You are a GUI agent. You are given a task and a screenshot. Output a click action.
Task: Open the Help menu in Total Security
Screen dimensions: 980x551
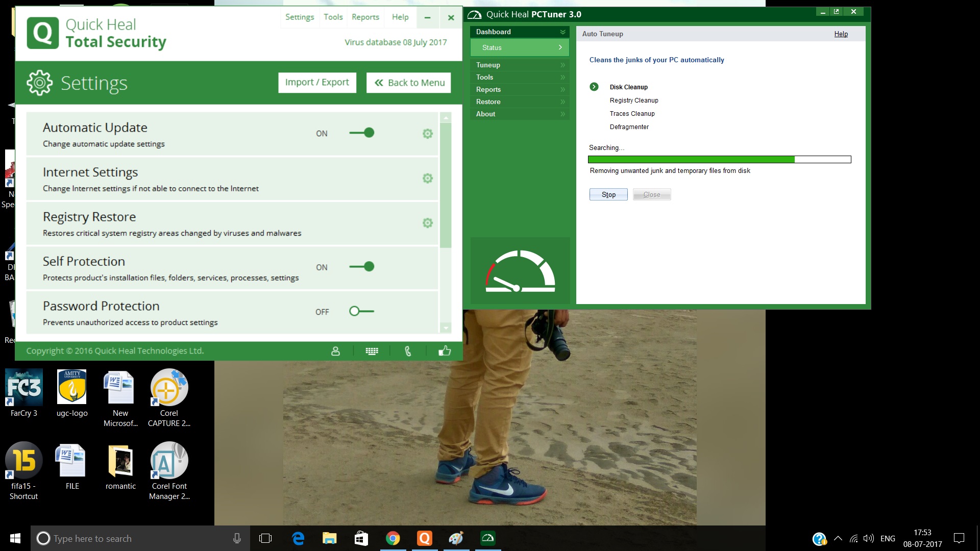coord(400,17)
